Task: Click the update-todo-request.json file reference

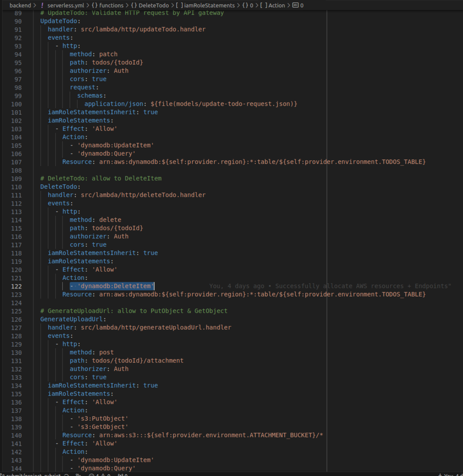Action: (x=224, y=104)
